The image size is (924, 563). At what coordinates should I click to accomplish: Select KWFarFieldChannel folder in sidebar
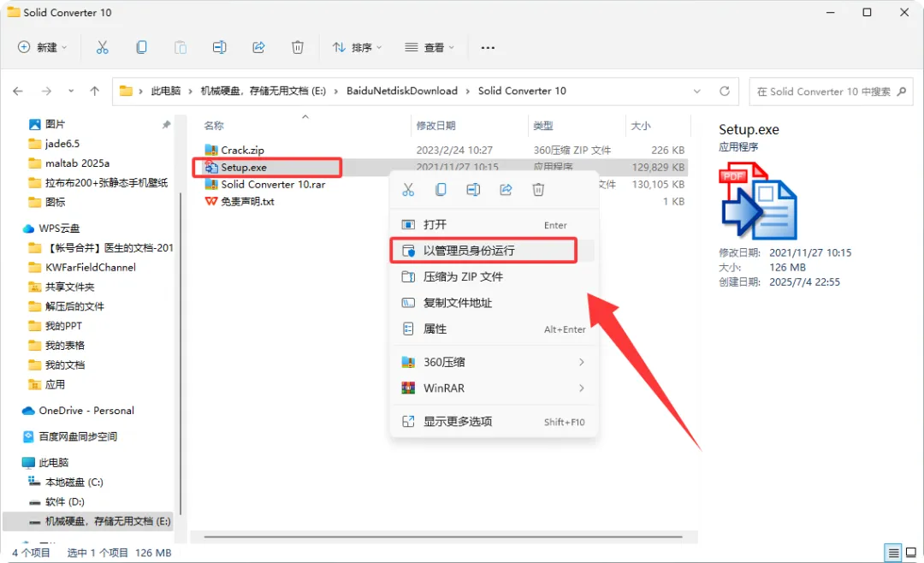point(90,267)
